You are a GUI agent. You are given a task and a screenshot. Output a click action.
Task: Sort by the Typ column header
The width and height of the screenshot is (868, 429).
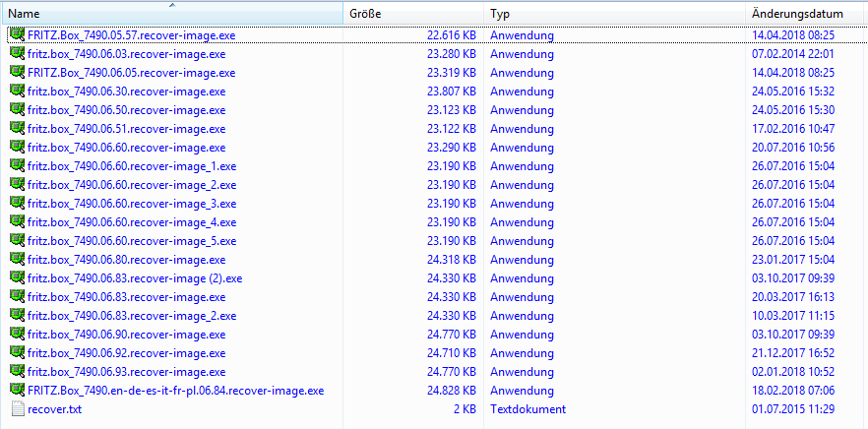click(614, 14)
